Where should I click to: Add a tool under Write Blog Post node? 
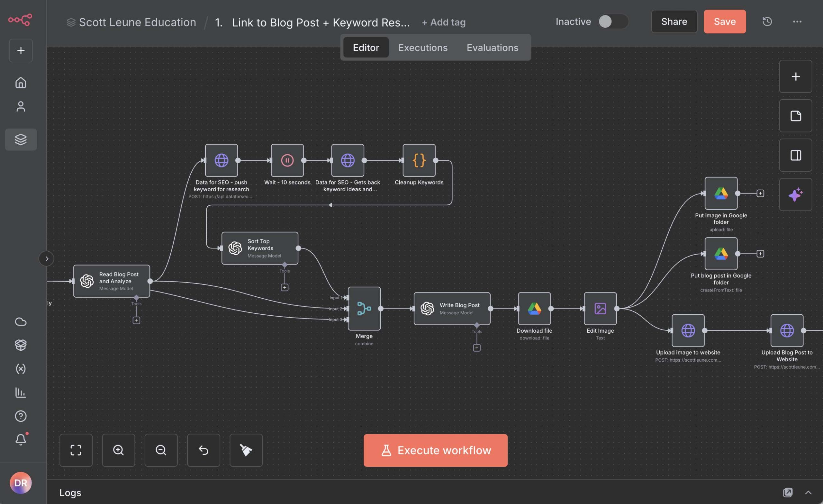(477, 347)
